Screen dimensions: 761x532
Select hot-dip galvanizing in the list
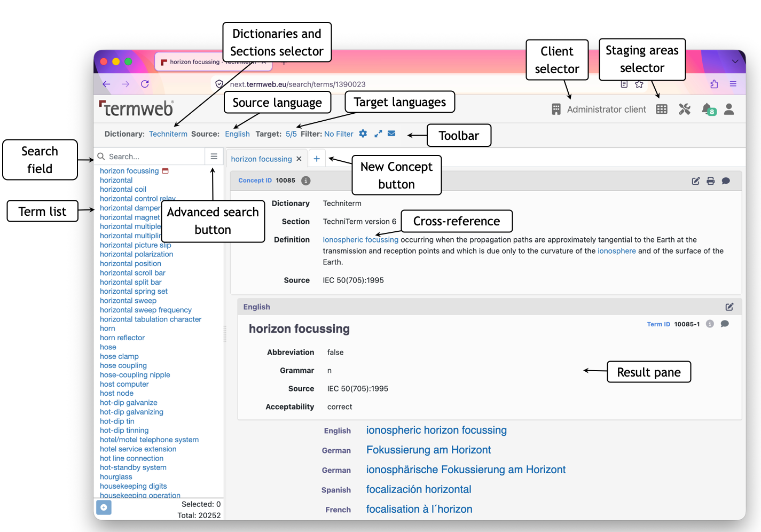coord(131,412)
